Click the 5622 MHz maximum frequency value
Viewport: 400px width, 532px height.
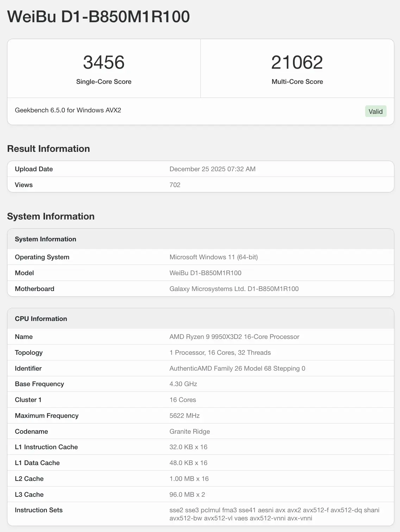click(x=185, y=416)
